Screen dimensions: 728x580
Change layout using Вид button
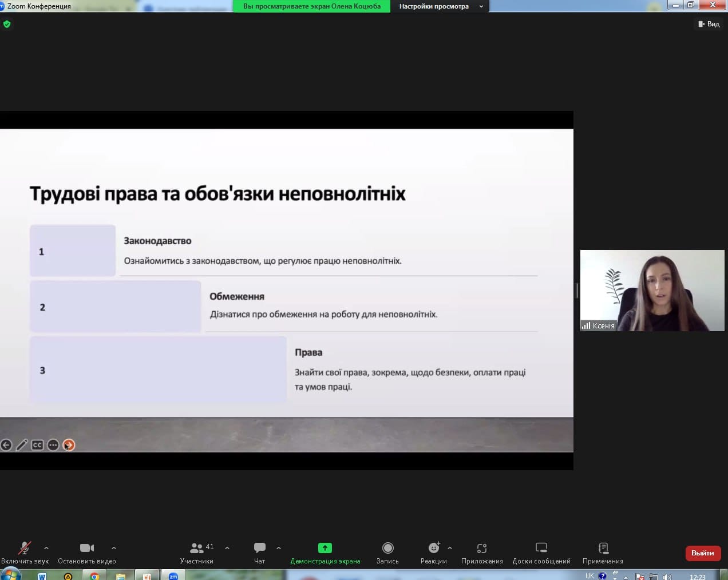709,24
